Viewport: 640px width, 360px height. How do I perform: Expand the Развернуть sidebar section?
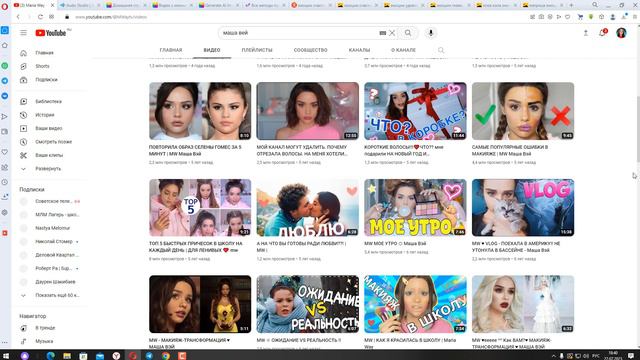point(49,169)
